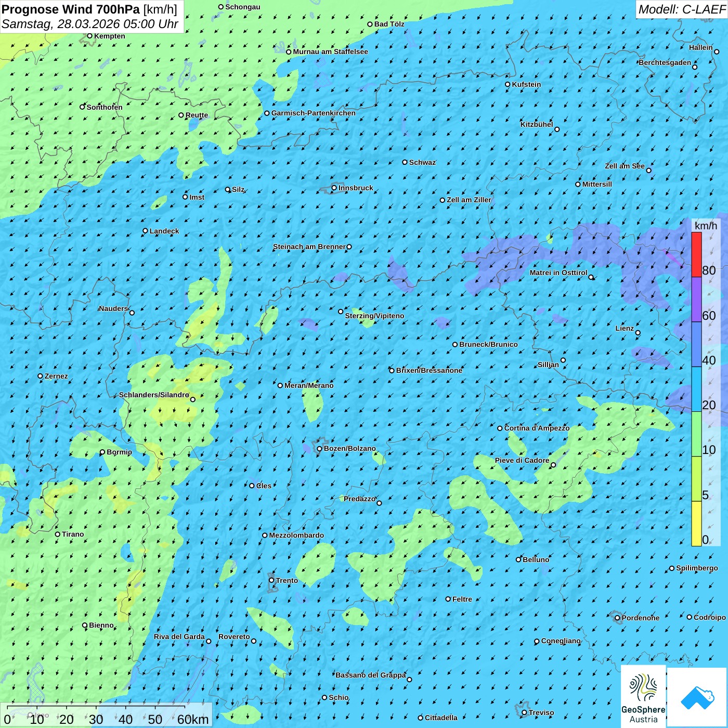This screenshot has width=728, height=728.
Task: Click the 'Zell am Ziller' label
Action: click(469, 200)
